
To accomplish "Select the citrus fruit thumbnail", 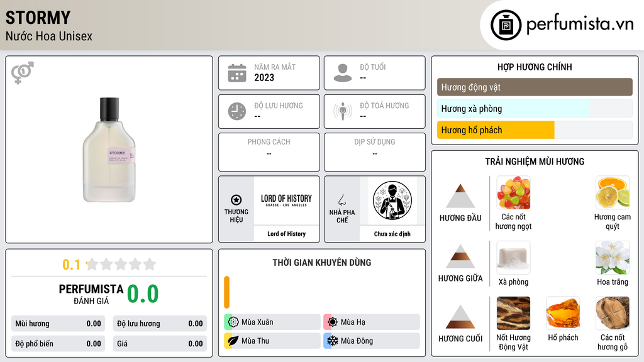I will [x=613, y=192].
